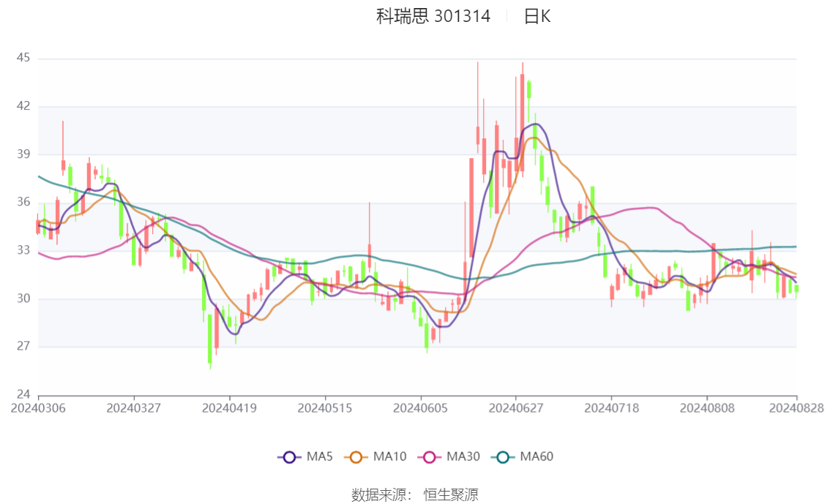Click the x-axis date 20240419
The image size is (830, 504).
tap(229, 408)
